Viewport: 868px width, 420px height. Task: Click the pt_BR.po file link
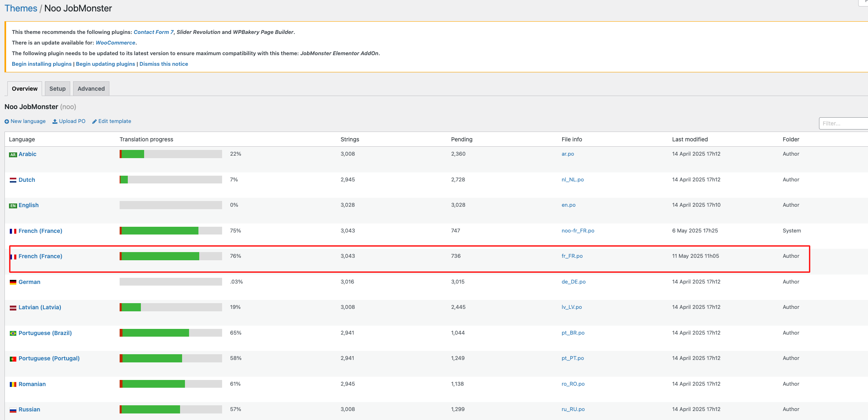pos(573,333)
